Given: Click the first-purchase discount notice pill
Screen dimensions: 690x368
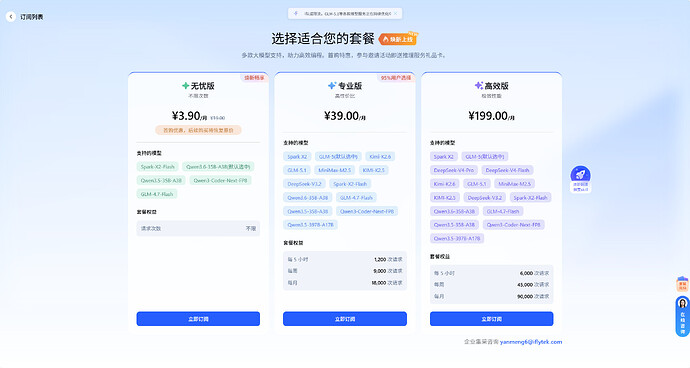Looking at the screenshot, I should pyautogui.click(x=198, y=130).
